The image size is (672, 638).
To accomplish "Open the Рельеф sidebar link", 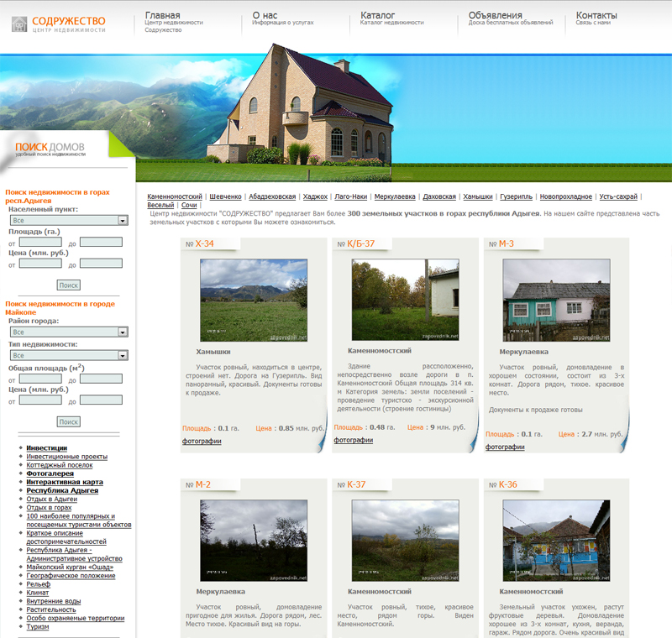I will pyautogui.click(x=38, y=584).
